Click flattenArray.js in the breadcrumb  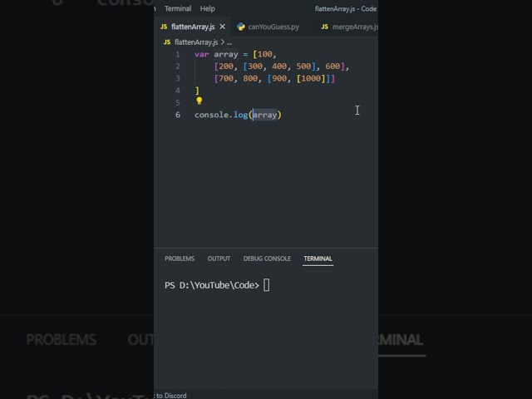(196, 42)
